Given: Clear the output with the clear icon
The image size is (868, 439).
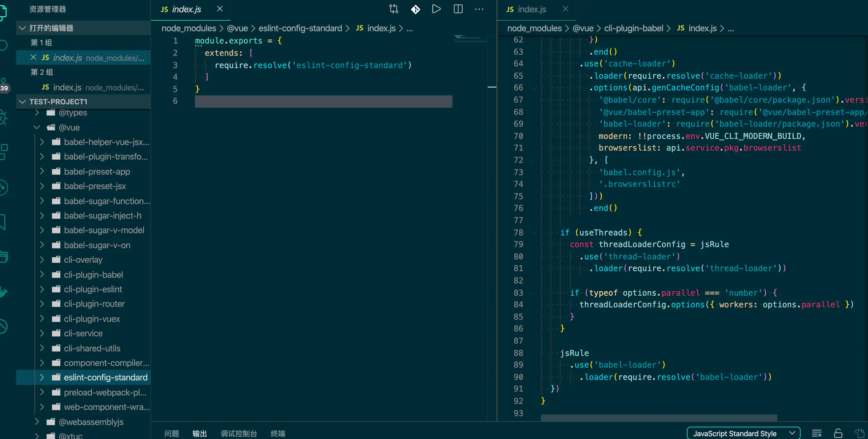Looking at the screenshot, I should (817, 433).
